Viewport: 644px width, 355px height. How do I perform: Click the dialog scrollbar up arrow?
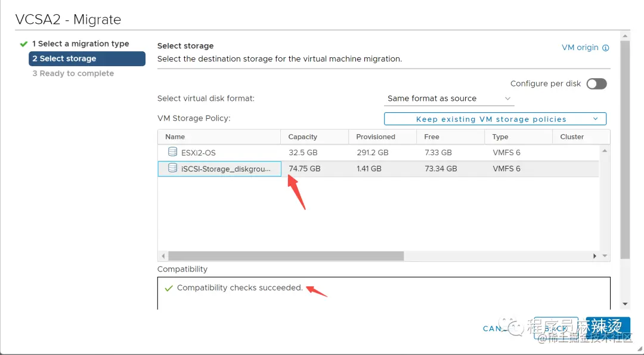tap(625, 36)
